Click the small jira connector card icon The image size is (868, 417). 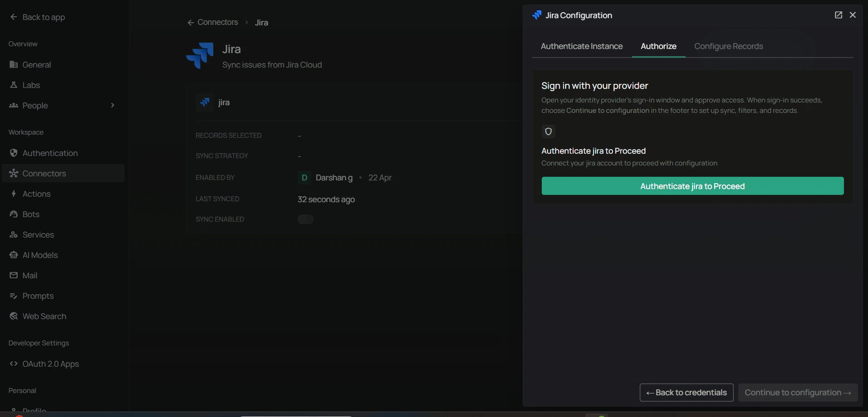pyautogui.click(x=205, y=102)
